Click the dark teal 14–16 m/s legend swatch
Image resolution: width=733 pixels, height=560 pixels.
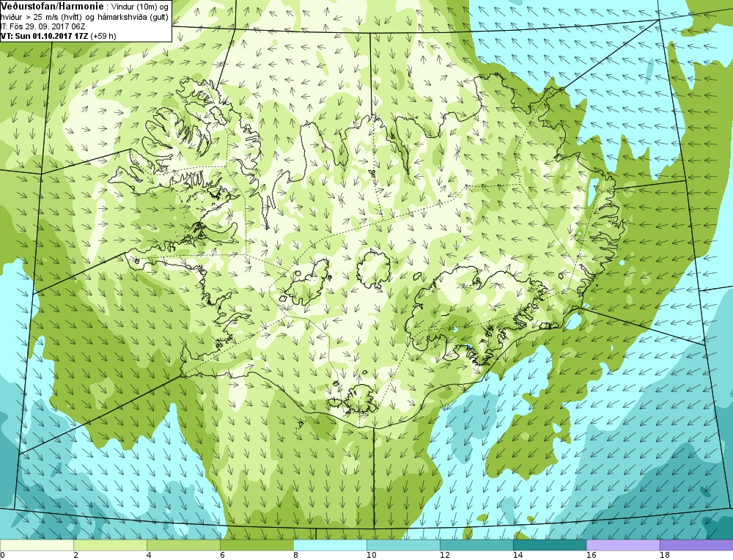550,545
